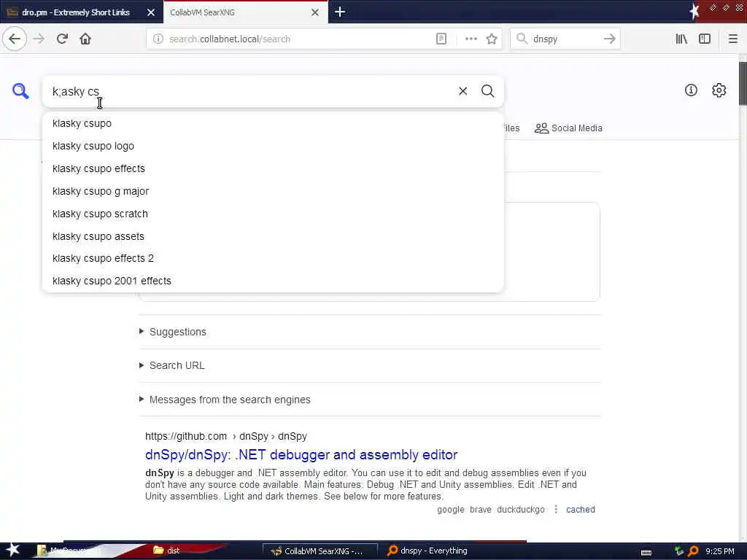Open the keyboard tray icon
The image size is (747, 560).
pyautogui.click(x=646, y=552)
